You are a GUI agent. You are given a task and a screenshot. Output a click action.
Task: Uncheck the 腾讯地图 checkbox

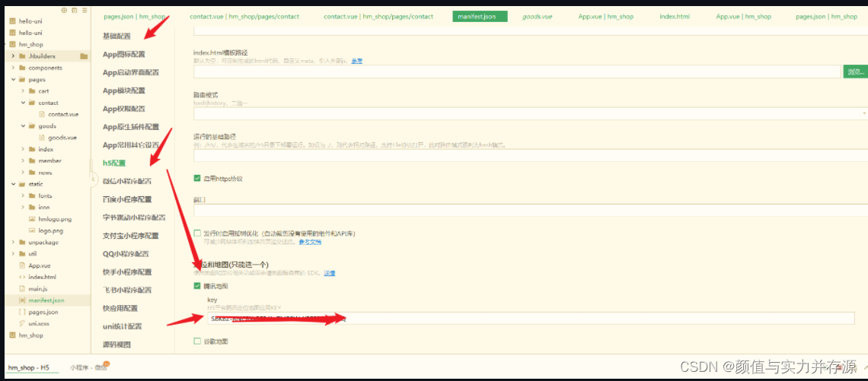point(197,286)
